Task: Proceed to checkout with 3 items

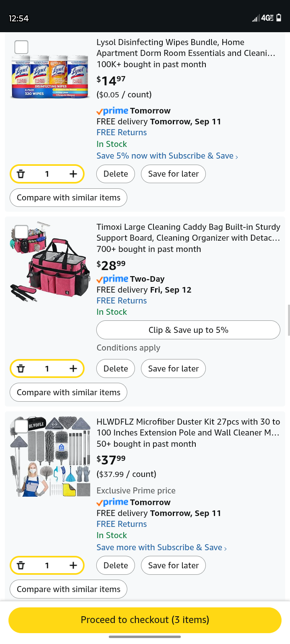Action: [145, 620]
